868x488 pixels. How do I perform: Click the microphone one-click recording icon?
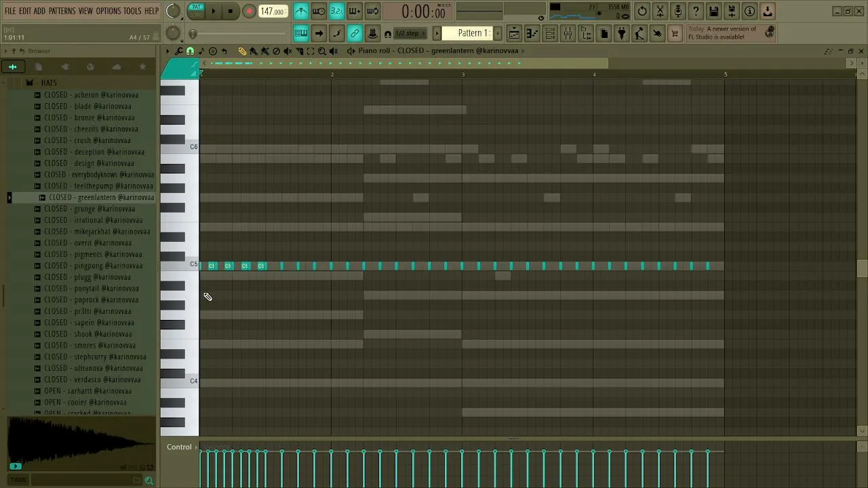[677, 11]
